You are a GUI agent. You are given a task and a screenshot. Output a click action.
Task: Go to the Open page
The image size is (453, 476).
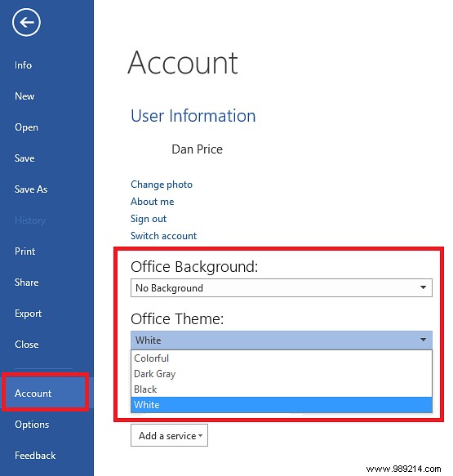26,127
